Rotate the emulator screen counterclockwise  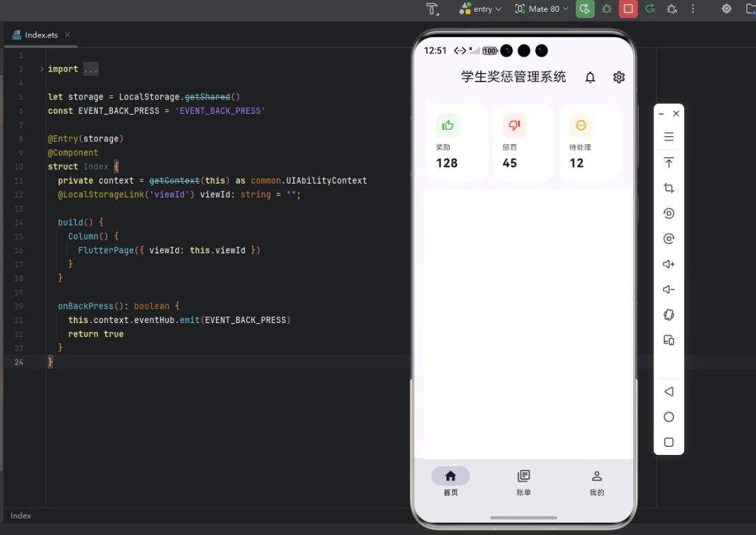668,213
